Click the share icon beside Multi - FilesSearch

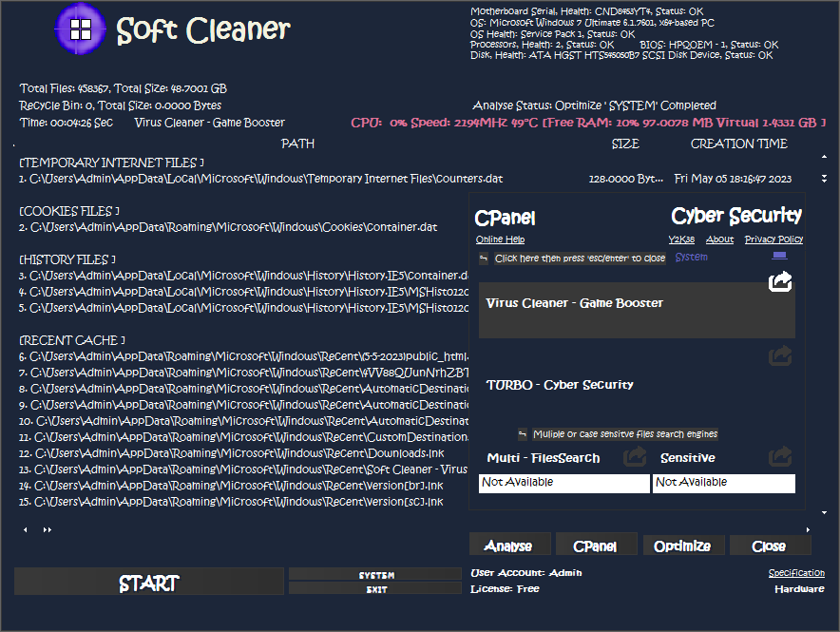click(x=635, y=456)
